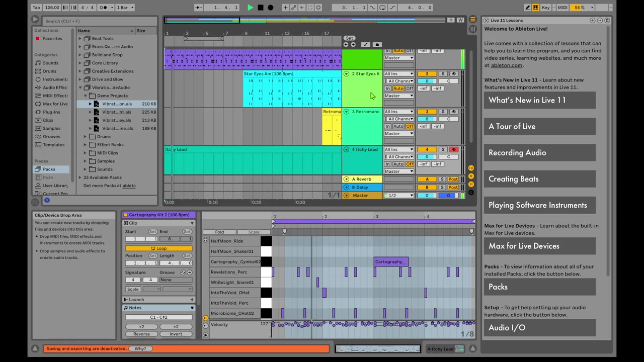Click the Stop button in transport
The image size is (644, 362).
pyautogui.click(x=260, y=8)
